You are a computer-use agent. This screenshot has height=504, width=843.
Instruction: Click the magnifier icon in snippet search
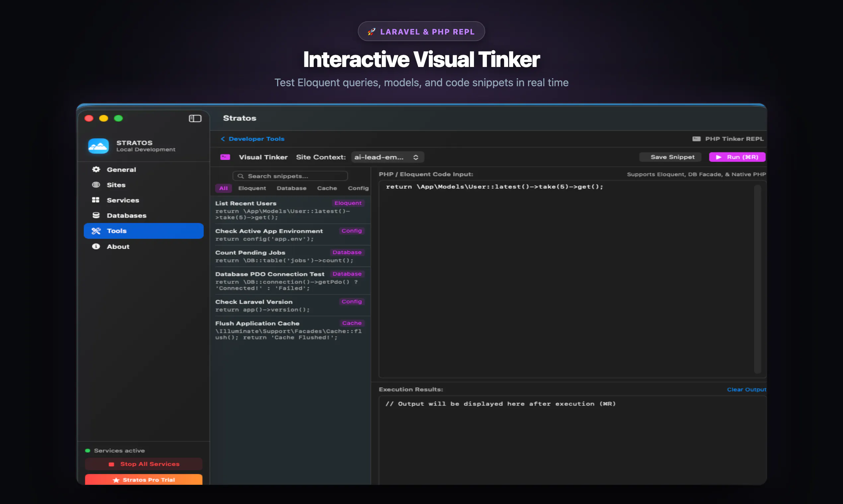click(x=241, y=176)
